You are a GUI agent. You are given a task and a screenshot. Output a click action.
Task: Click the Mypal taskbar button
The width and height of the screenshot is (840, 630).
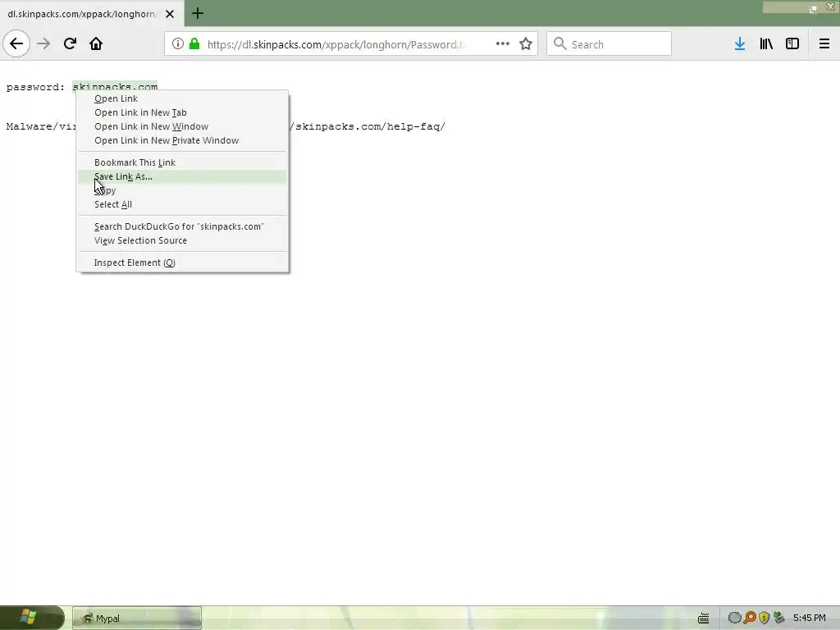(137, 619)
